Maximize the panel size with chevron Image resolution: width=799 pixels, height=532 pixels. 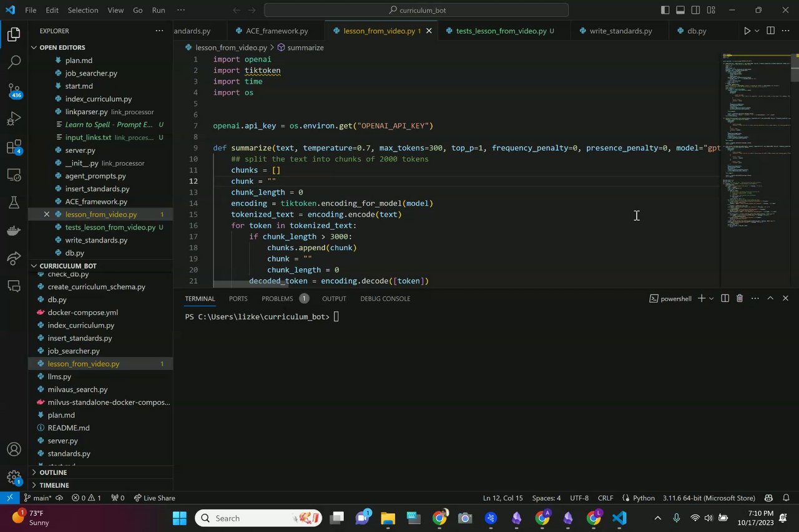(x=770, y=299)
